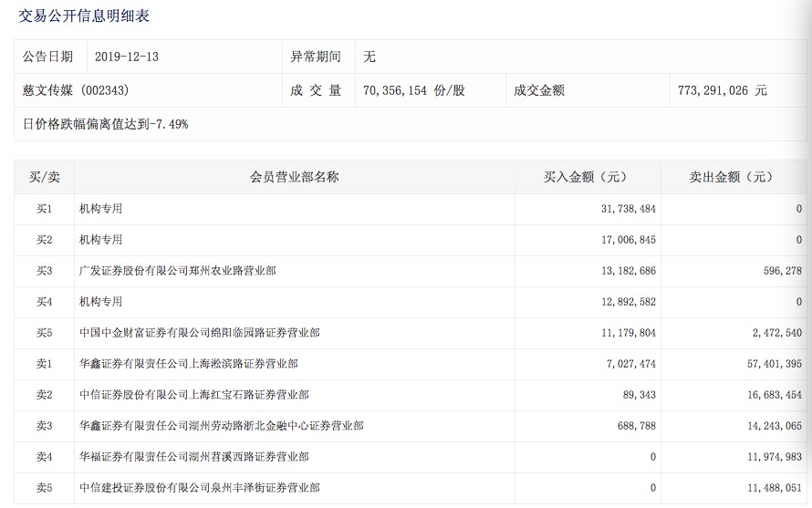Click the 会员营业部名称 column header
Image resolution: width=812 pixels, height=508 pixels.
pos(294,177)
